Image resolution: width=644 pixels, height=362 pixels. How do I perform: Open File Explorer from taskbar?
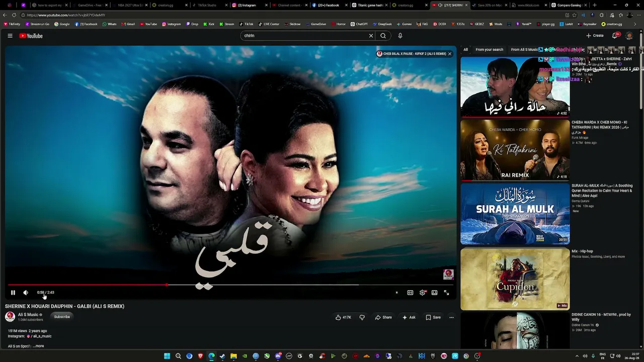(233, 356)
